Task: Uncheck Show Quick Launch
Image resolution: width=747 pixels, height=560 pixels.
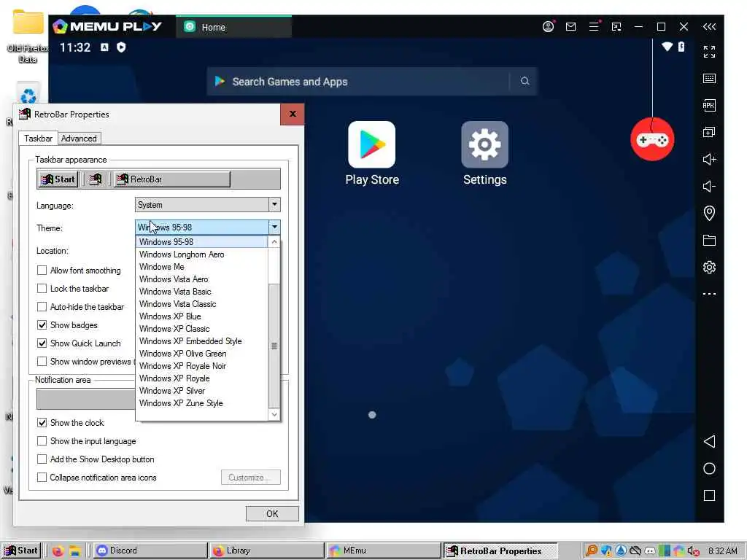Action: (42, 343)
